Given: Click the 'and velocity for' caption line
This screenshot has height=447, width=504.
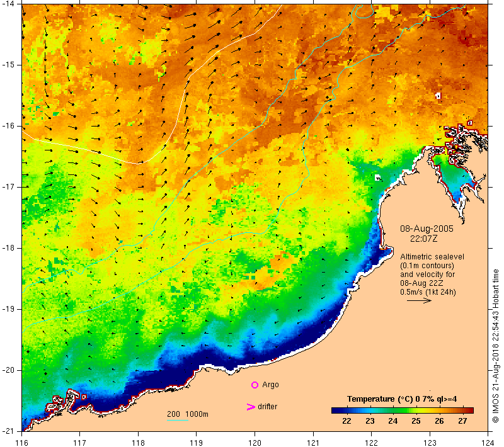Looking at the screenshot, I should point(428,274).
